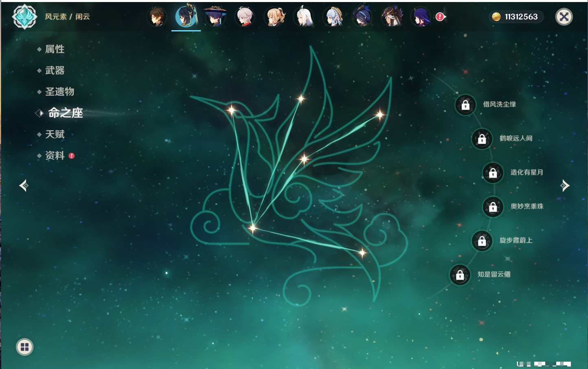Open the grid menu icon at bottom left
This screenshot has height=369, width=588.
24,347
